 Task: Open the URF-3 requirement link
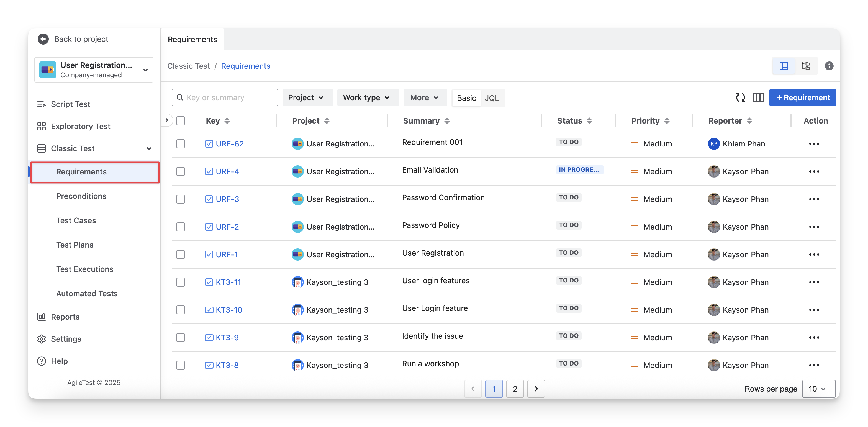click(227, 199)
